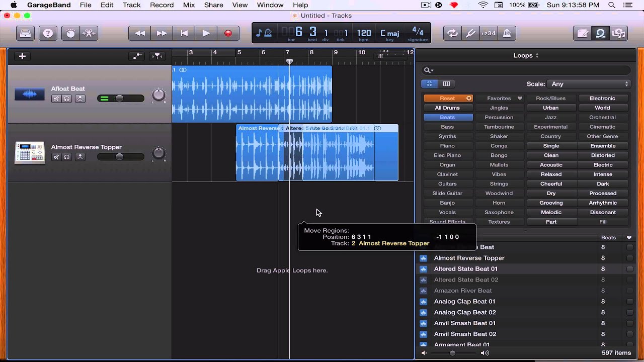Screen dimensions: 644x362
Task: Deselect the Beats keyword button
Action: [447, 117]
